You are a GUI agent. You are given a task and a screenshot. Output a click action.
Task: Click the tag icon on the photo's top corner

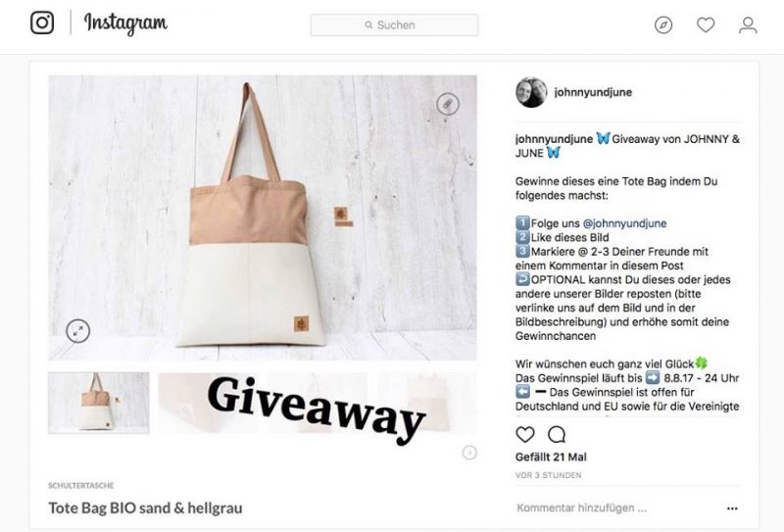click(448, 104)
